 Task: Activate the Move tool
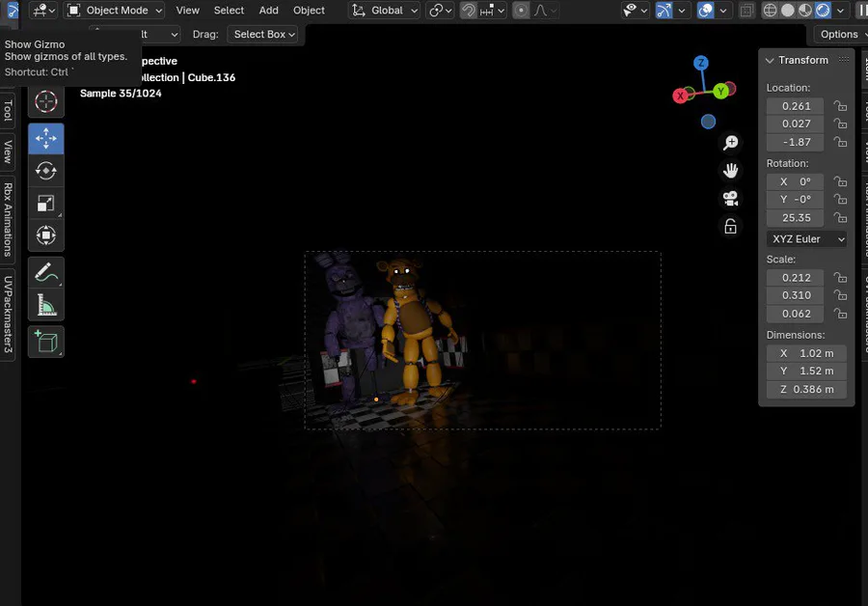coord(46,138)
